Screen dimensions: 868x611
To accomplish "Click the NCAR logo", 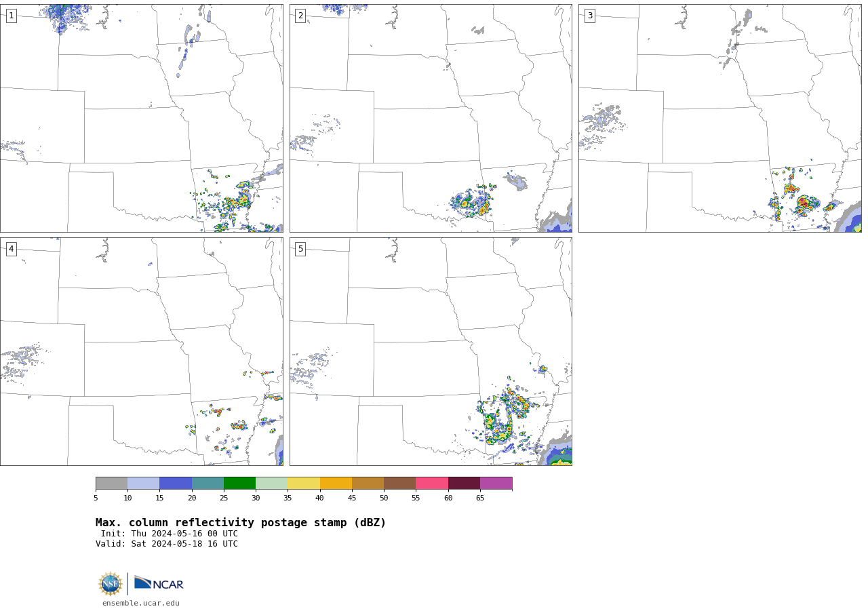I will point(159,583).
